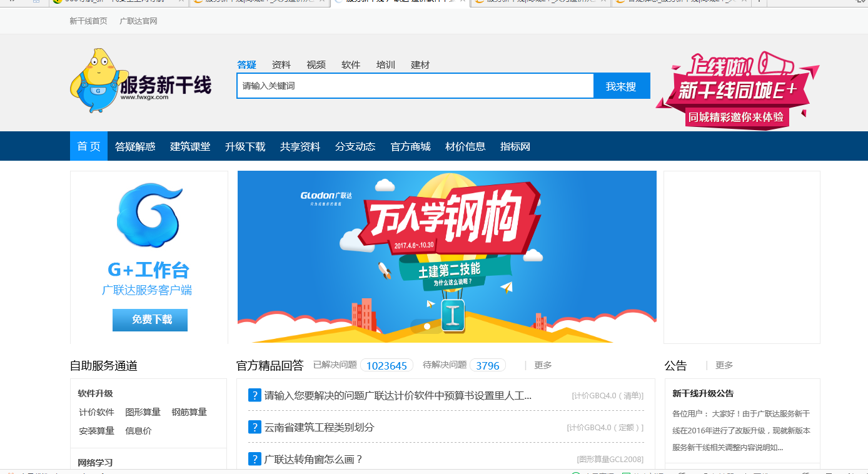868x474 pixels.
Task: Click 更多 next to 官方精品回答
Action: click(x=543, y=365)
